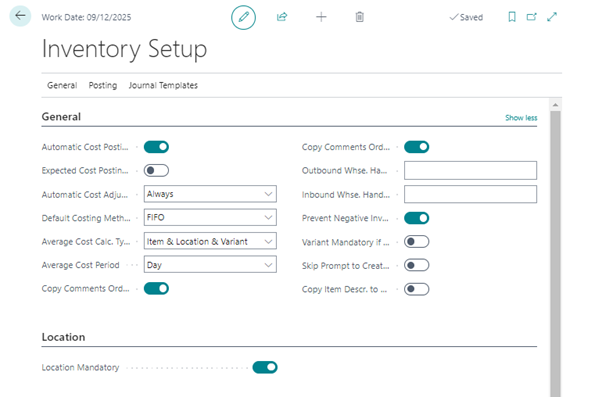Viewport: 602px width, 397px height.
Task: Open the share icon menu
Action: click(x=282, y=17)
